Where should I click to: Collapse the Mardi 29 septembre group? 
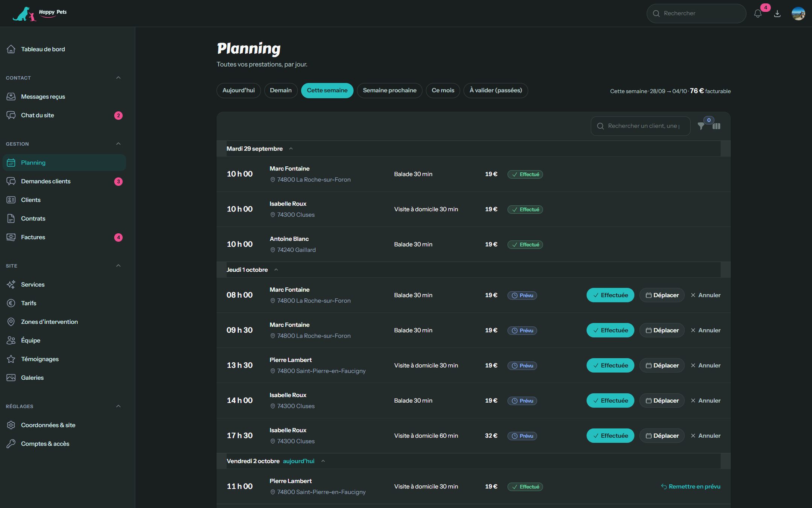pyautogui.click(x=291, y=149)
